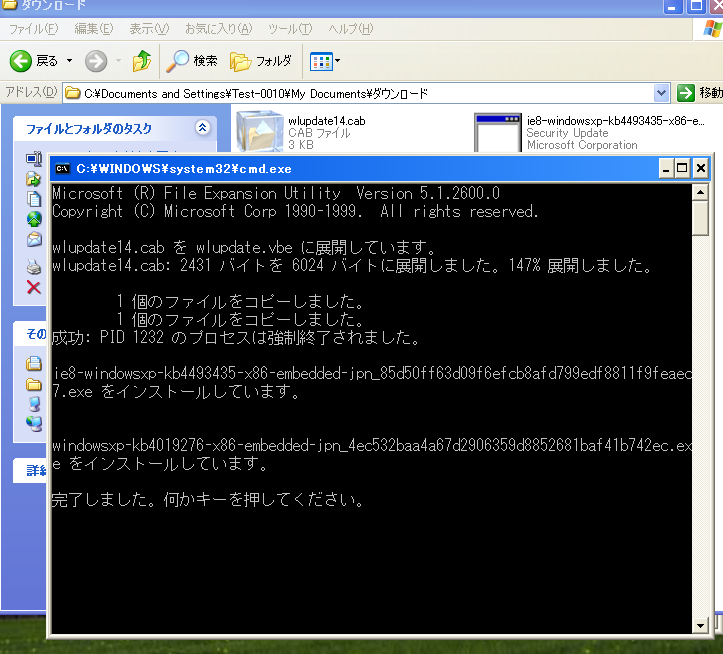Viewport: 723px width, 654px height.
Task: Click the cmd.exe title bar system icon
Action: (62, 169)
